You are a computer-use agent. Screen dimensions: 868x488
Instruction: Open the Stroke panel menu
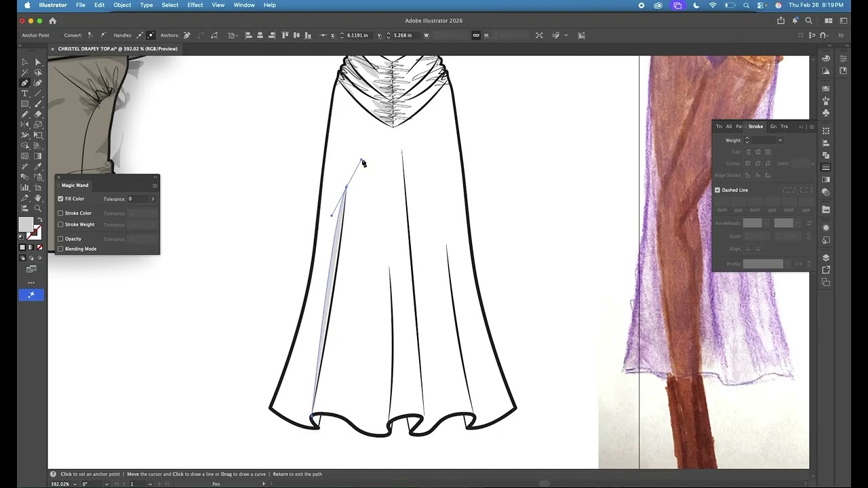(811, 127)
